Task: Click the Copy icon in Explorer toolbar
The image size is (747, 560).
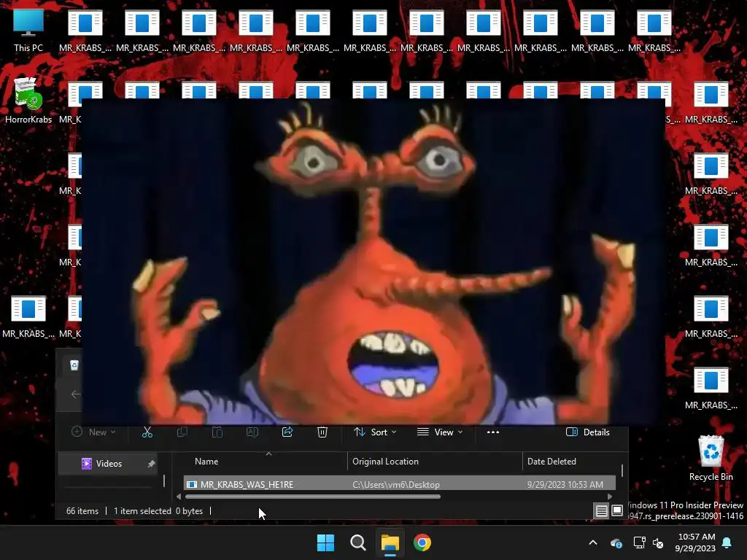Action: [182, 432]
